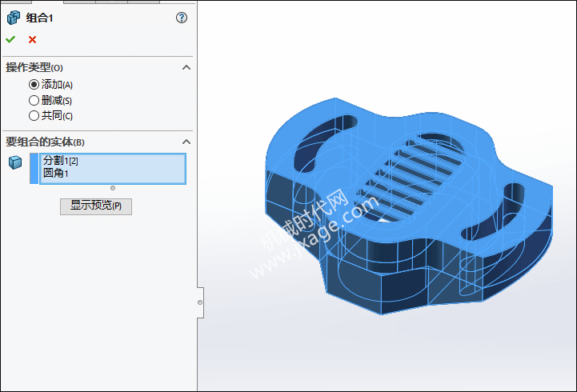
Task: Cancel the combine with the red X
Action: click(x=32, y=39)
